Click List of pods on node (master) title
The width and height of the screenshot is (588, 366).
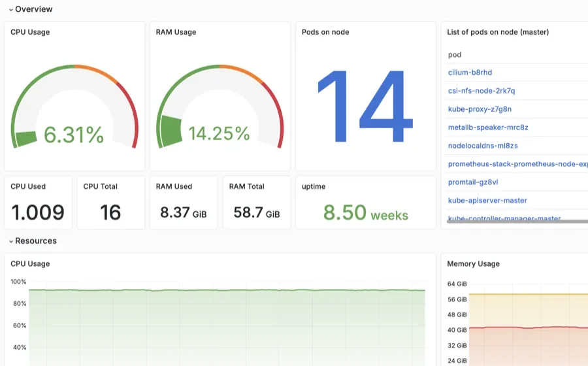pyautogui.click(x=498, y=32)
